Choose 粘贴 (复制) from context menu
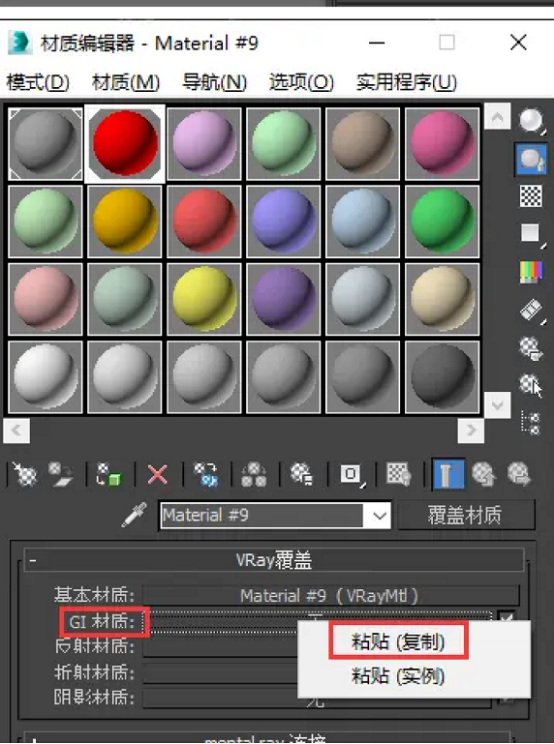554x744 pixels. (398, 642)
